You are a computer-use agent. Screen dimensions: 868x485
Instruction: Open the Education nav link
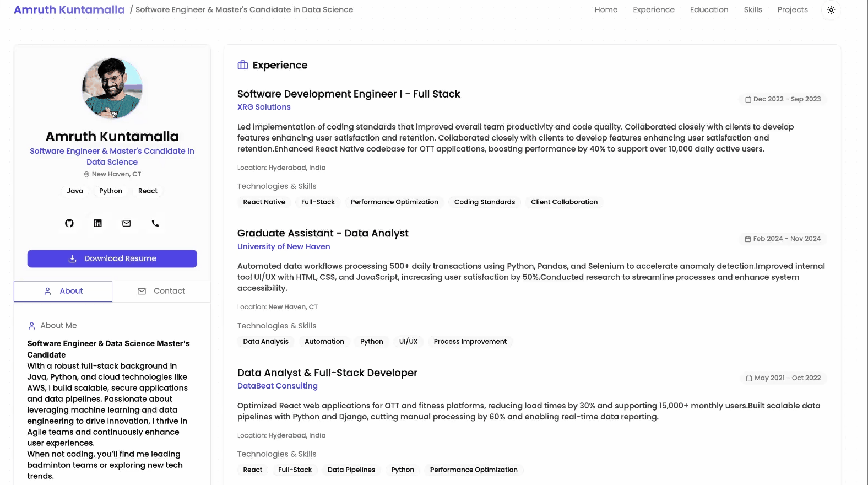pos(709,9)
